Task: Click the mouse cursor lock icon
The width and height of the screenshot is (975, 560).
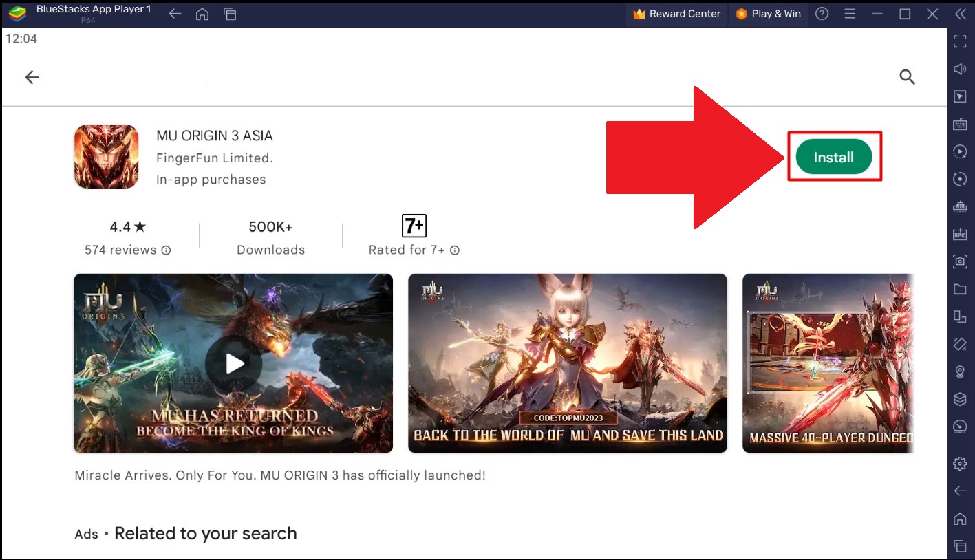Action: tap(960, 97)
